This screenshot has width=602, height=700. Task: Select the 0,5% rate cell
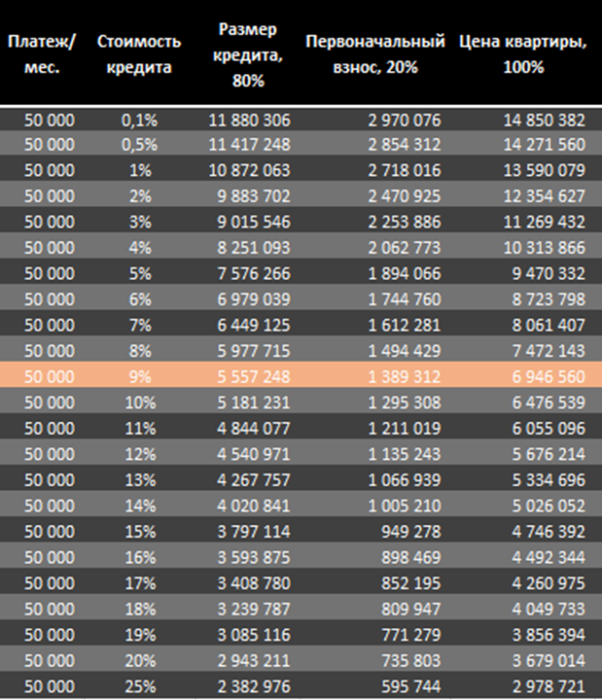click(139, 145)
